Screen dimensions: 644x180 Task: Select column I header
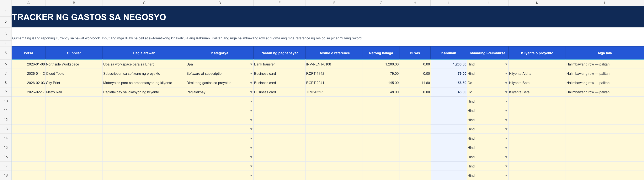tap(449, 3)
